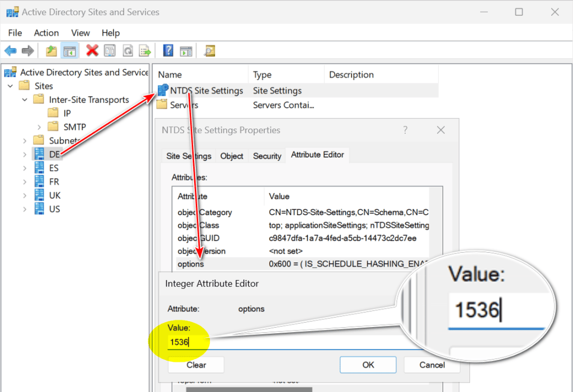This screenshot has height=392, width=573.
Task: Select the UK site in tree
Action: pyautogui.click(x=54, y=195)
